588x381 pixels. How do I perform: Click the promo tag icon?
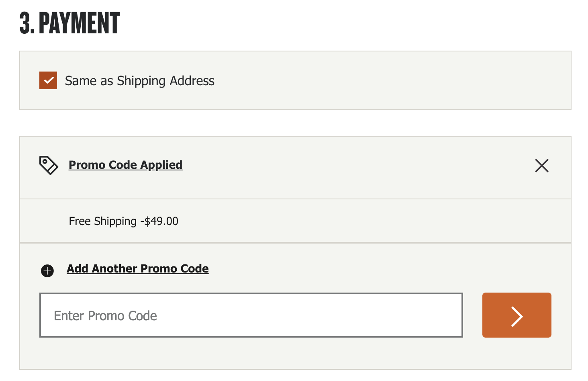pyautogui.click(x=49, y=165)
